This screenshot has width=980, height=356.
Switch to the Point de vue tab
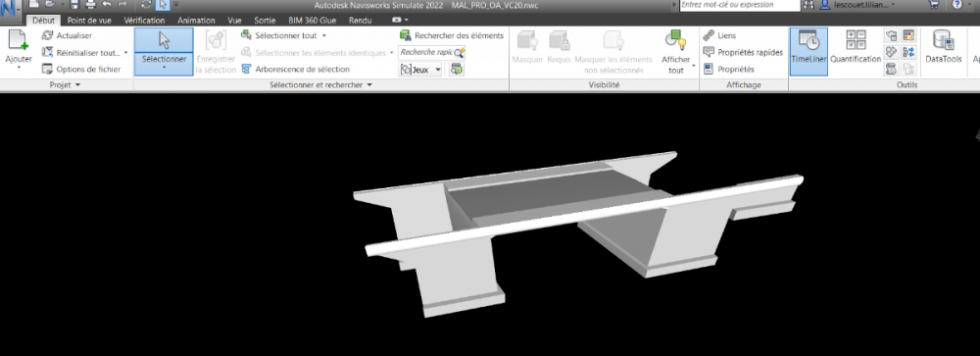pyautogui.click(x=89, y=20)
